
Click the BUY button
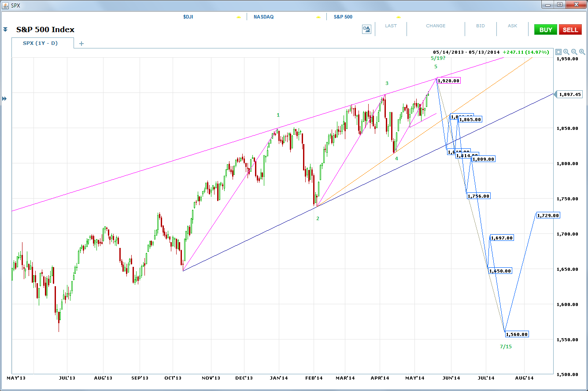(x=546, y=30)
